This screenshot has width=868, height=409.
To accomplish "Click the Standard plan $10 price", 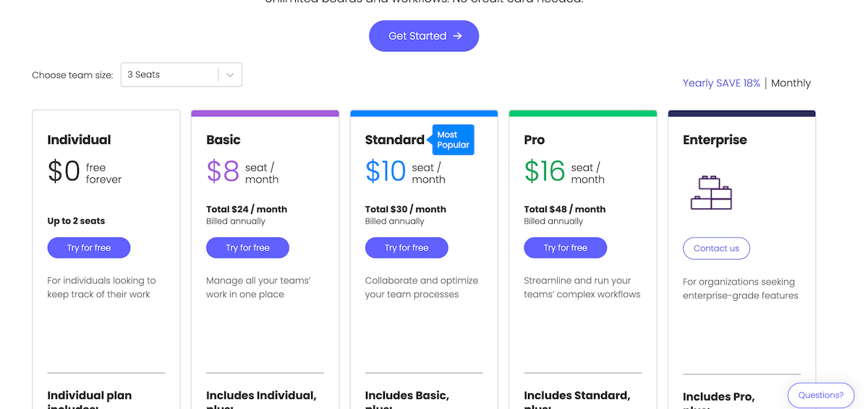I will click(386, 172).
